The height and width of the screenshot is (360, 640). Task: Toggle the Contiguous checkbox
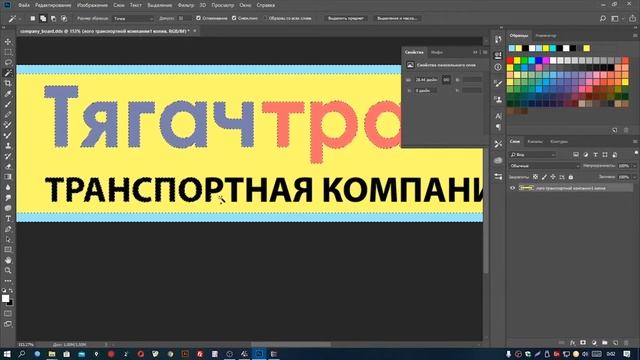tap(234, 18)
